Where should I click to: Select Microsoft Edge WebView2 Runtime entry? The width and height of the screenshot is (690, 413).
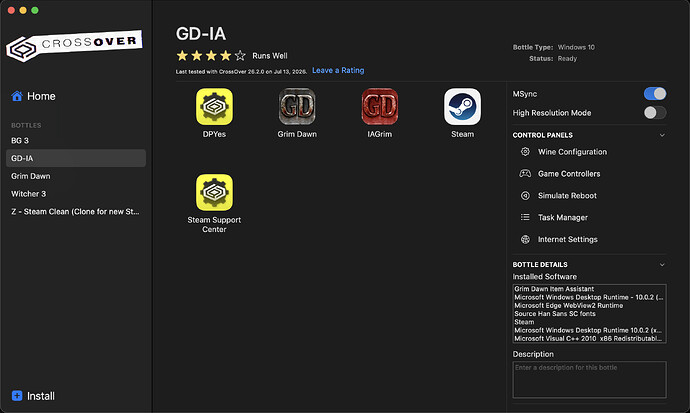click(569, 305)
